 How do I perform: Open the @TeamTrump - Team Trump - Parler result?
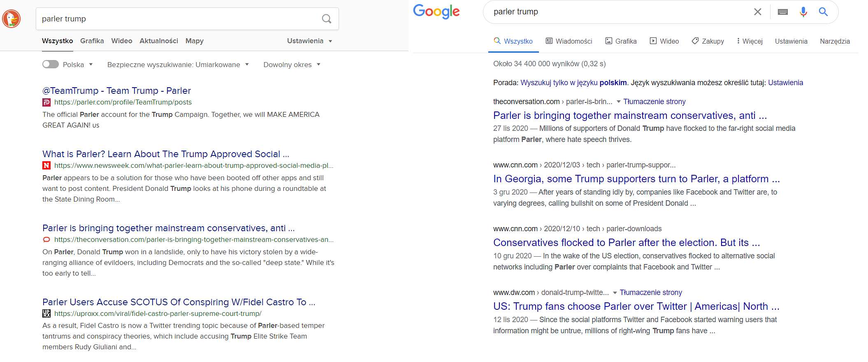point(117,90)
